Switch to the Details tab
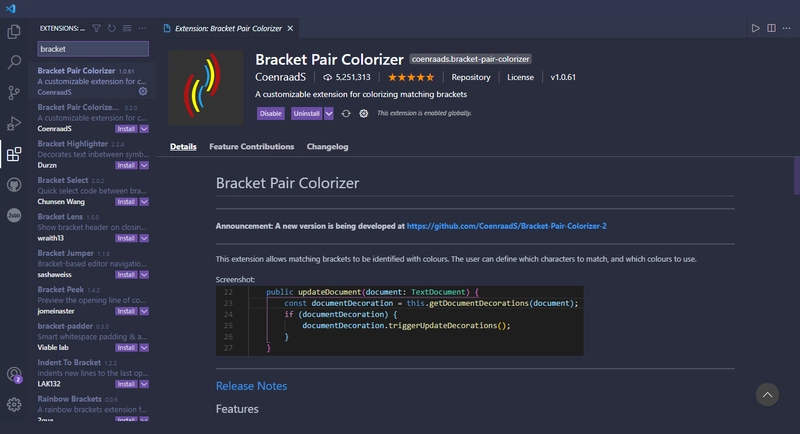This screenshot has height=434, width=800. pyautogui.click(x=183, y=146)
